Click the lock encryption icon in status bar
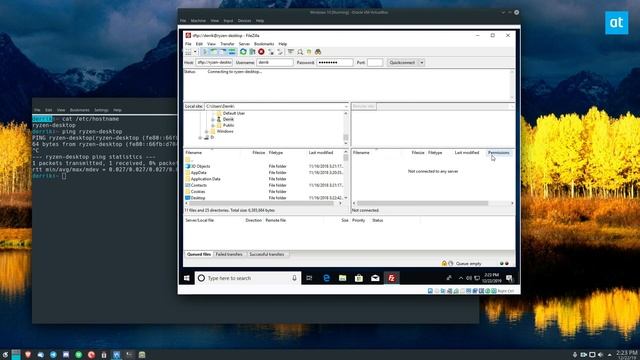 [x=444, y=264]
